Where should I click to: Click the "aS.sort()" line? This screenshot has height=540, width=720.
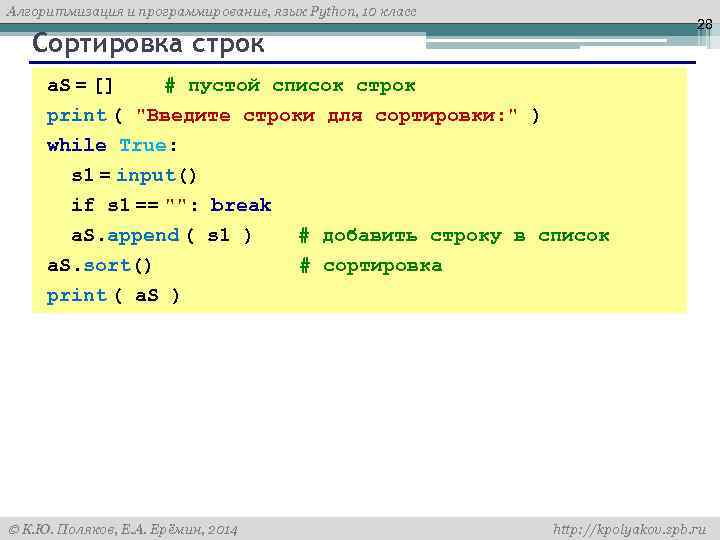click(x=99, y=265)
